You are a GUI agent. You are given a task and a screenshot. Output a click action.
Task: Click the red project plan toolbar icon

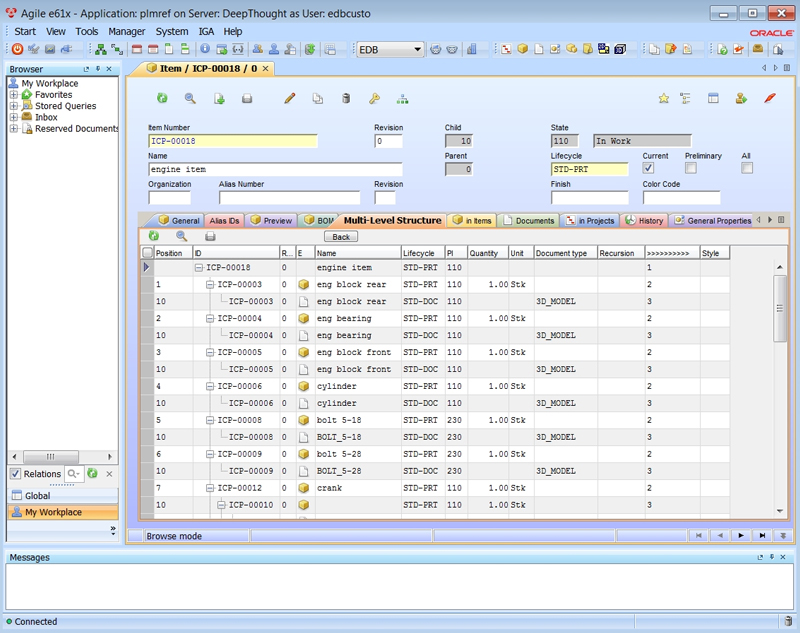pos(506,49)
